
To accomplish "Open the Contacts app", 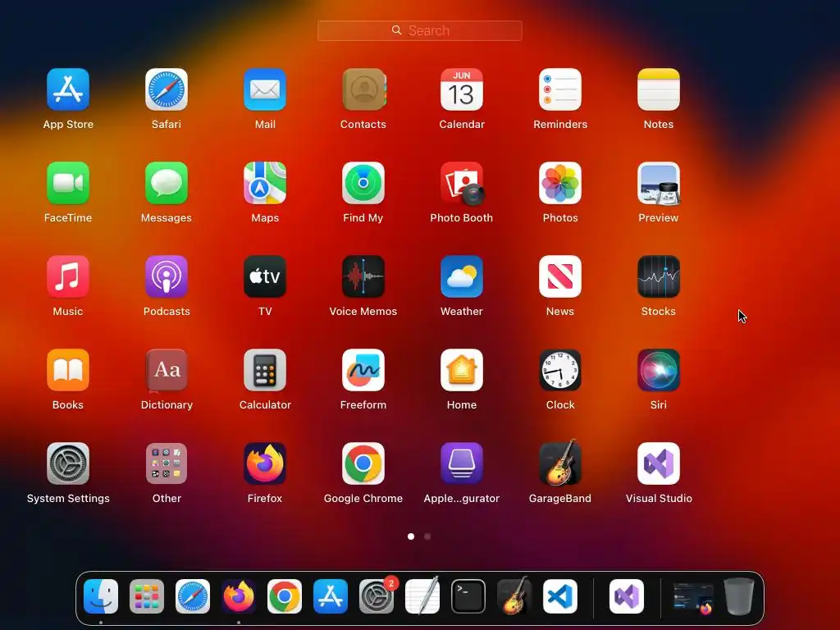I will click(363, 89).
